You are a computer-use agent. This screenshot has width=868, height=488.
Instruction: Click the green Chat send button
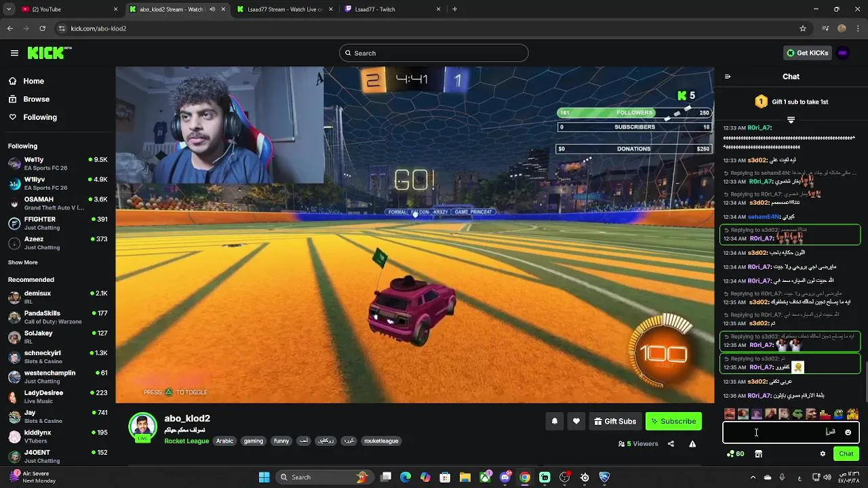tap(846, 454)
